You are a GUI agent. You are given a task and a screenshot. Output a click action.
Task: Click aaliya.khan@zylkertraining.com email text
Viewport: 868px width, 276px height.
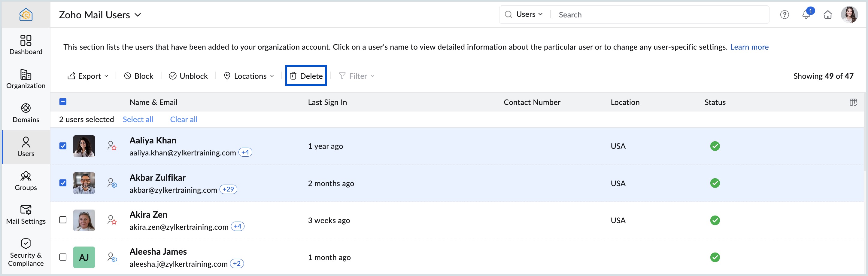point(182,153)
